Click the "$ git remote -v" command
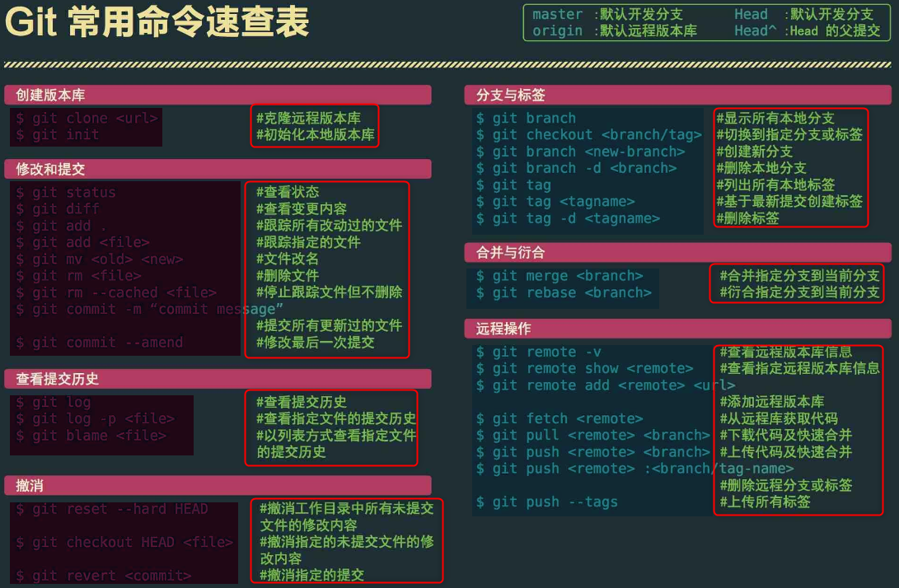Viewport: 899px width, 588px height. click(538, 352)
